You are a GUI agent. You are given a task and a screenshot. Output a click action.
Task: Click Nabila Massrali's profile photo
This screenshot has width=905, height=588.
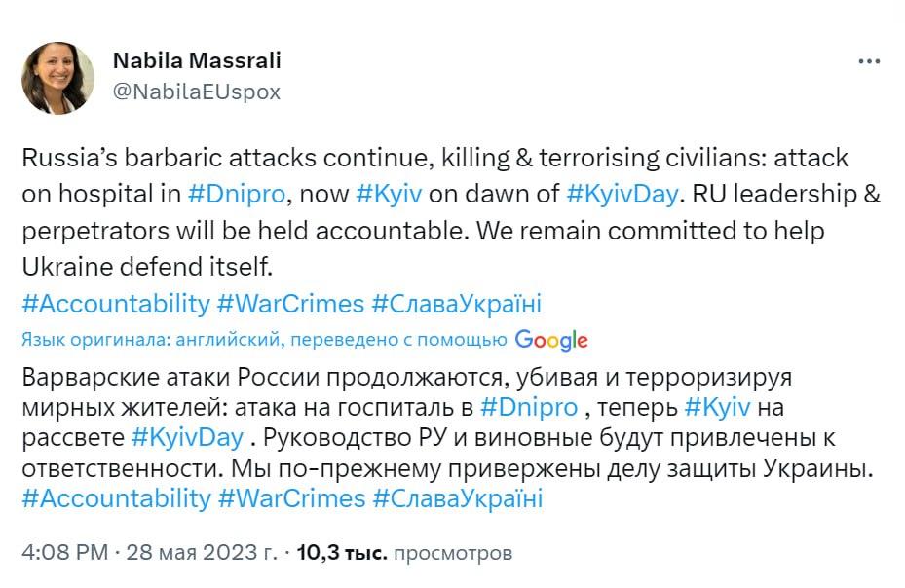[57, 78]
